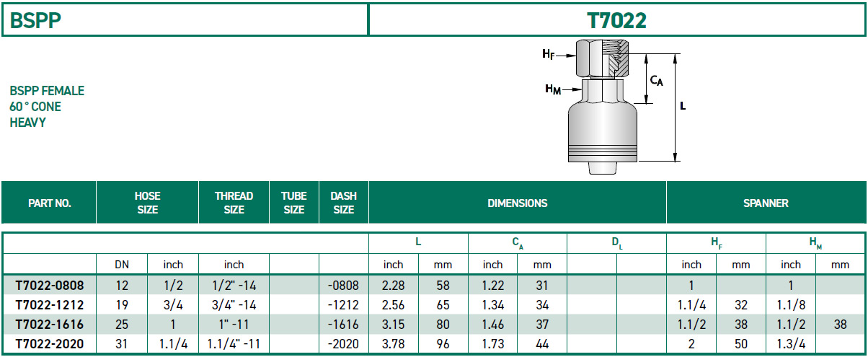Click L mm value 96
This screenshot has height=357, width=868.
coord(443,344)
